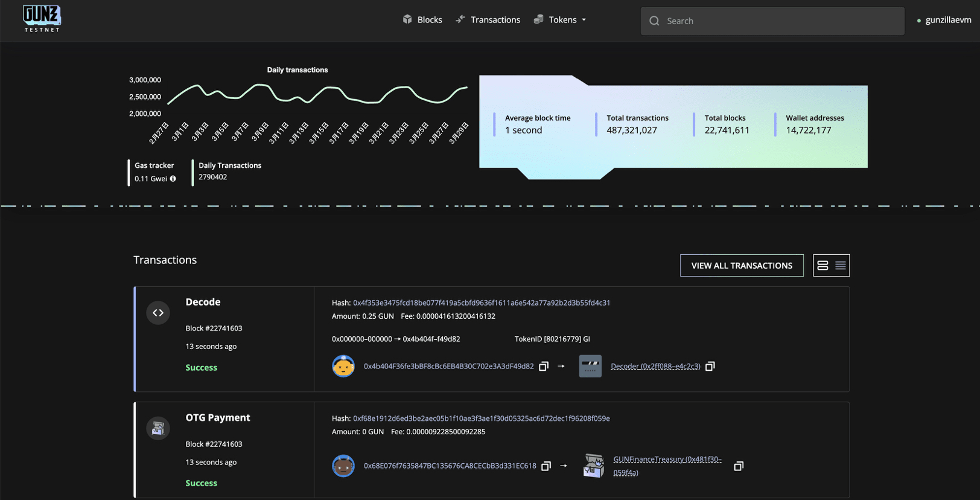Open the Decoder contract link
Image resolution: width=980 pixels, height=500 pixels.
[x=655, y=367]
